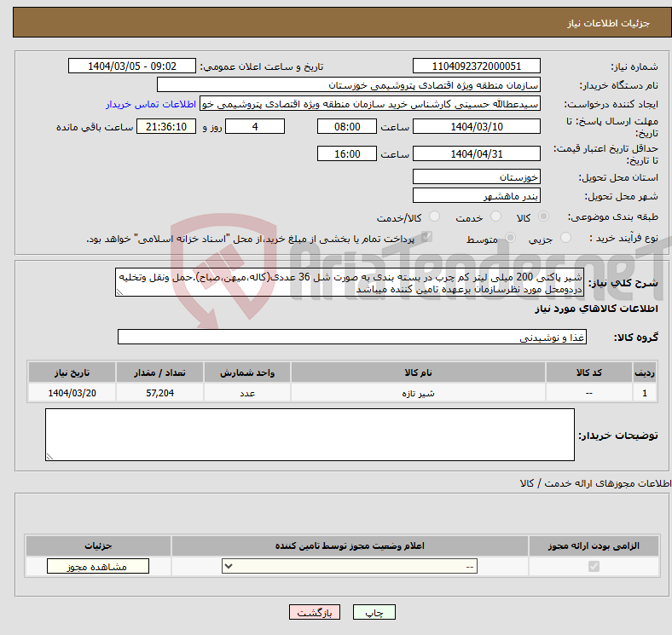Grab the resize handle of توضیحات خریدار box
Screen dimensions: 672x635
pyautogui.click(x=49, y=457)
